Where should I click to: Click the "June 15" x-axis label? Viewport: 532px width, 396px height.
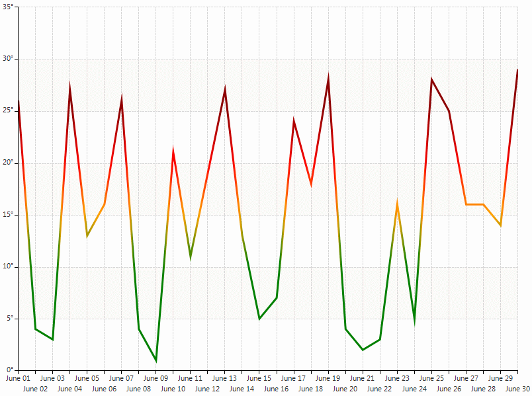tap(259, 378)
